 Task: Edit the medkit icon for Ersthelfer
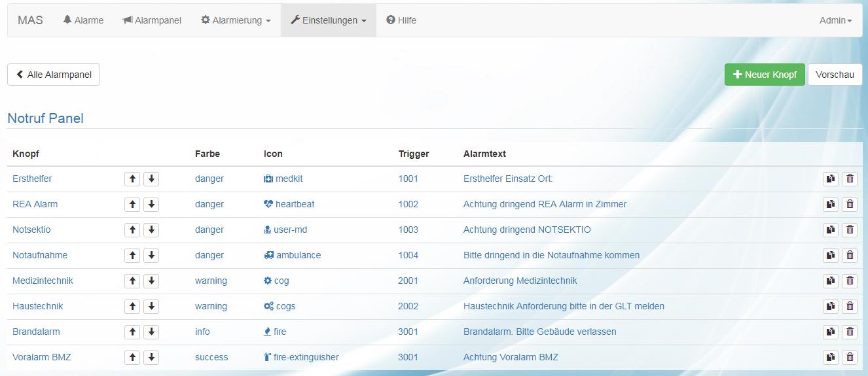(x=283, y=179)
